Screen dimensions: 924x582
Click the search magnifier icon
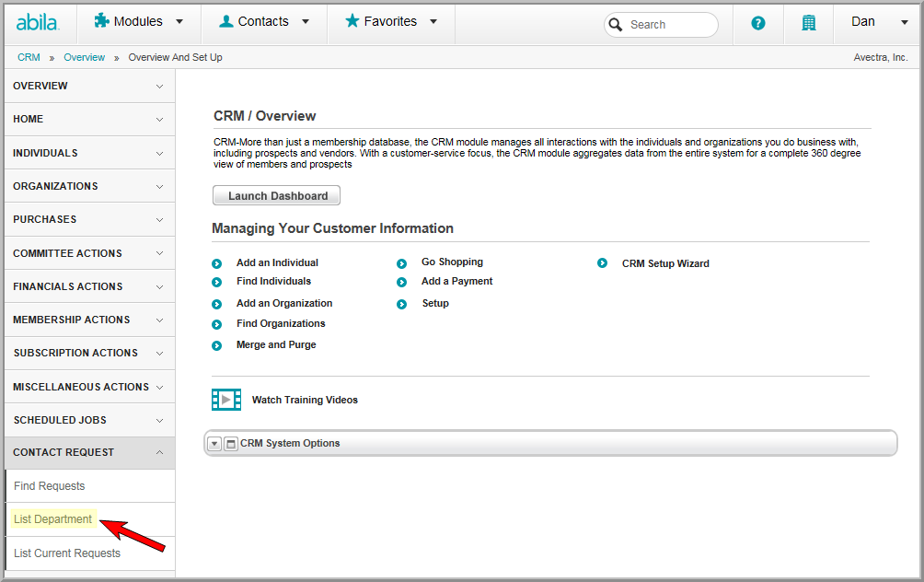pyautogui.click(x=615, y=24)
